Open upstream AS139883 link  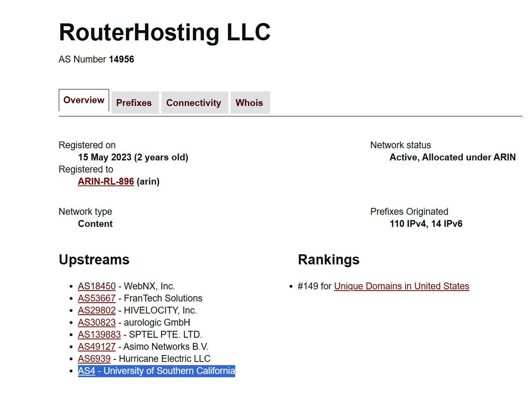pyautogui.click(x=99, y=334)
